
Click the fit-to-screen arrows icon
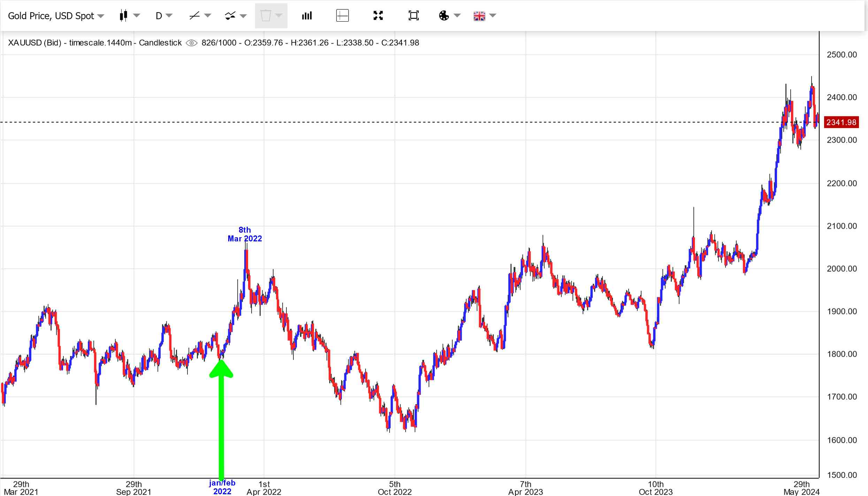(378, 16)
